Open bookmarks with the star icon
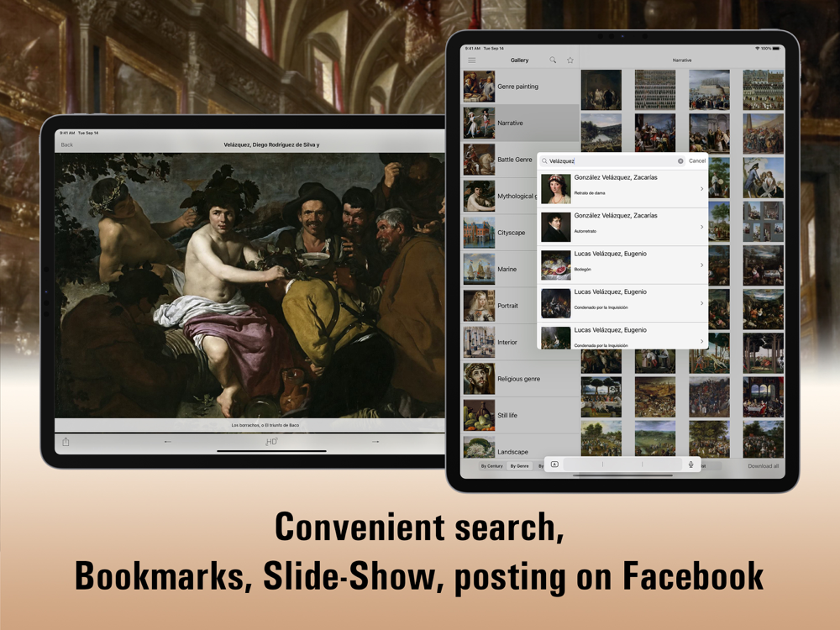 tap(570, 60)
